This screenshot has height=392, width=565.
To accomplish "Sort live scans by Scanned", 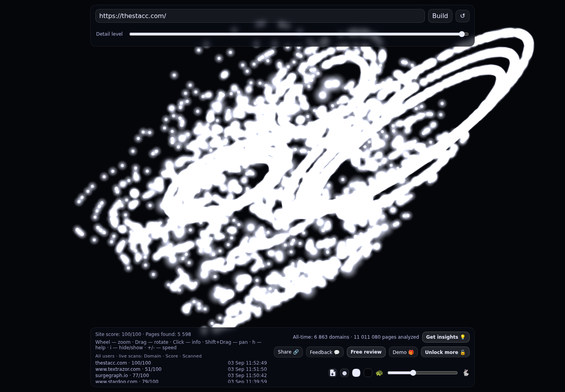I will tap(192, 356).
